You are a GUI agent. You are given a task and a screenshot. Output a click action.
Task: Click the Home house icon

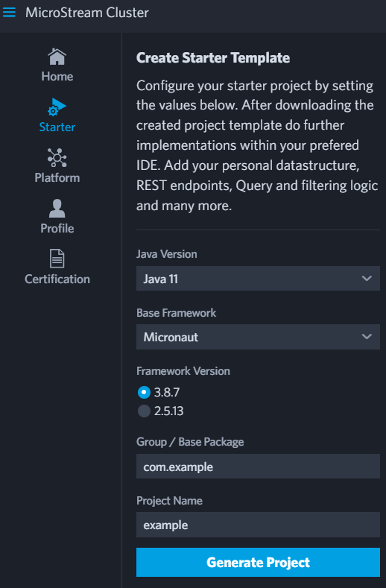(57, 57)
